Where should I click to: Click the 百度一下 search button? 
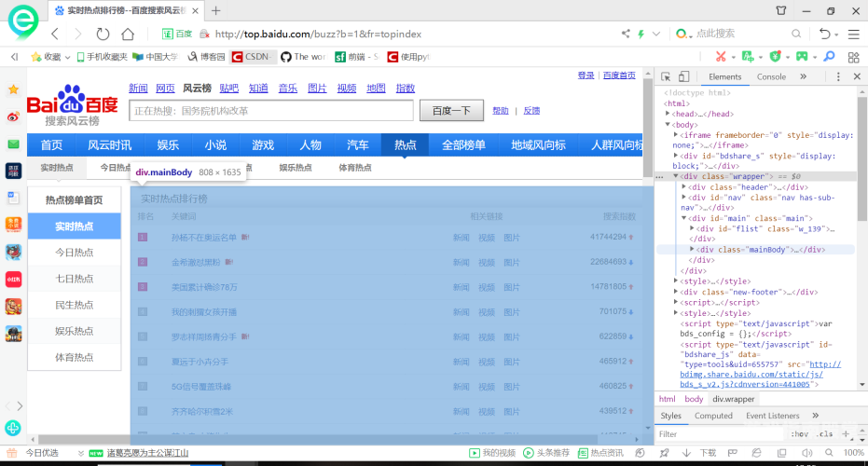coord(451,111)
